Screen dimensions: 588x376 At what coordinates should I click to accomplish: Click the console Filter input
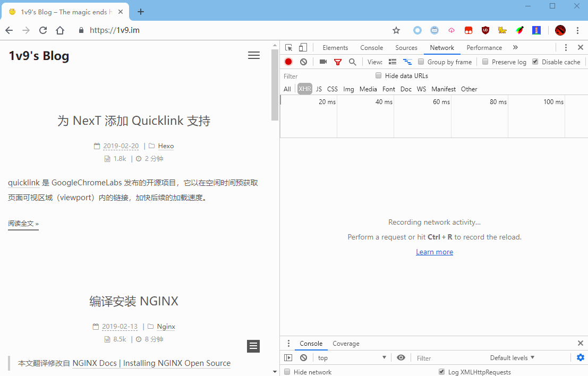click(450, 358)
